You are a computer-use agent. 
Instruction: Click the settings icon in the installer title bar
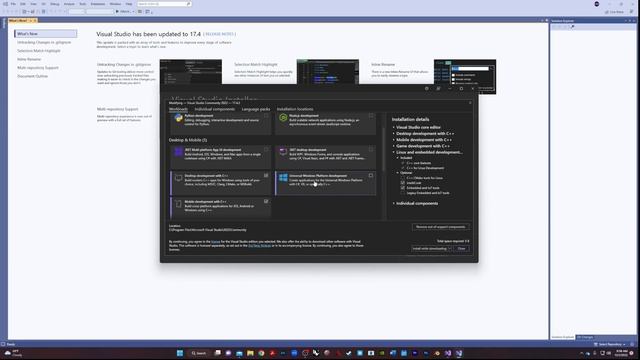tap(427, 89)
